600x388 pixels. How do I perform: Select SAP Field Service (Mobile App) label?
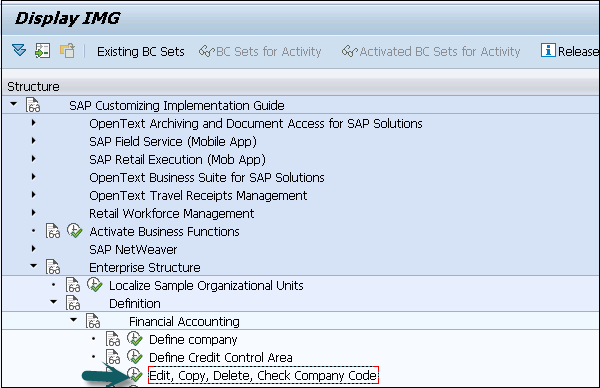point(173,142)
